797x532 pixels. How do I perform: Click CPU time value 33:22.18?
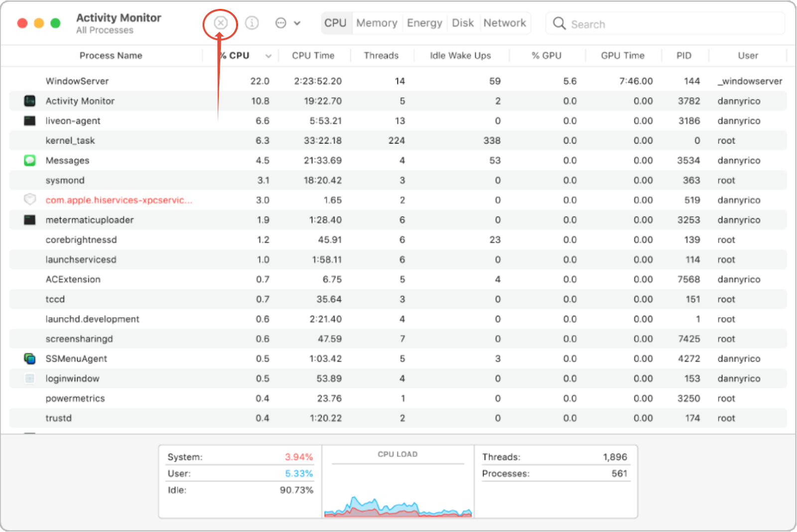point(323,140)
